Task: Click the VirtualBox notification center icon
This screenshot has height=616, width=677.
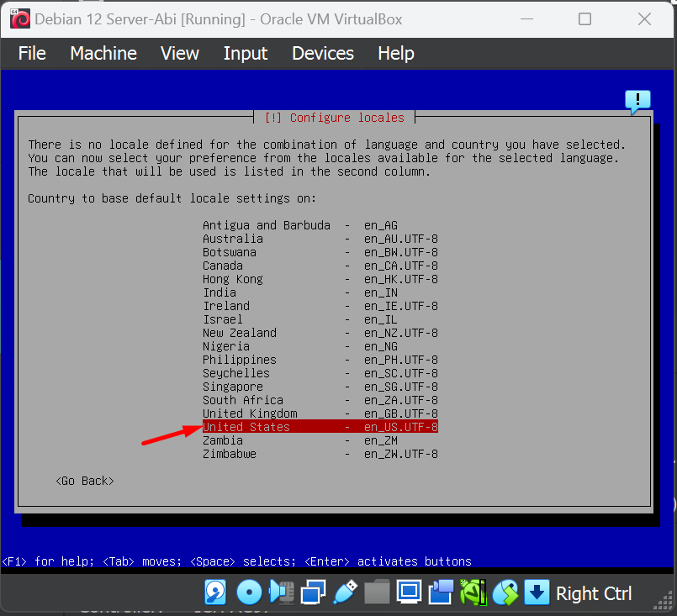Action: [x=637, y=102]
